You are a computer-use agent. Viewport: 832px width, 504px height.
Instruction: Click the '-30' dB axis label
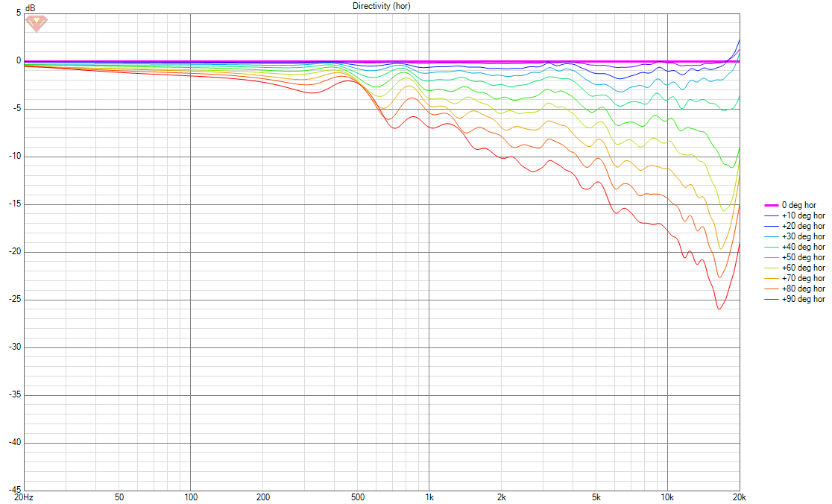pos(15,347)
